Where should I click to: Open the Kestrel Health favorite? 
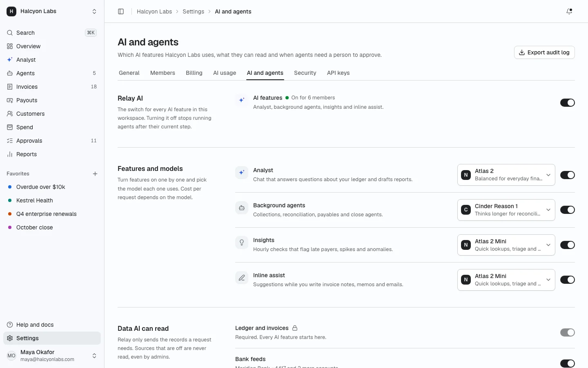click(52, 200)
